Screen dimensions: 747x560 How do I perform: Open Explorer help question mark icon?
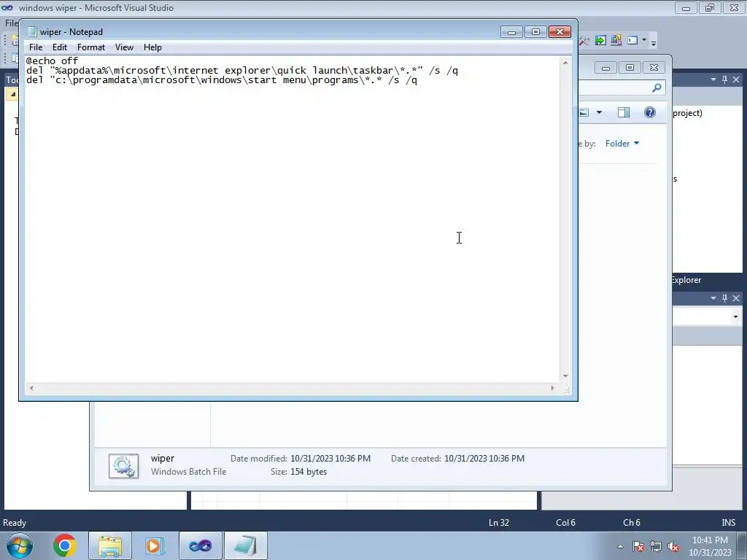(650, 112)
